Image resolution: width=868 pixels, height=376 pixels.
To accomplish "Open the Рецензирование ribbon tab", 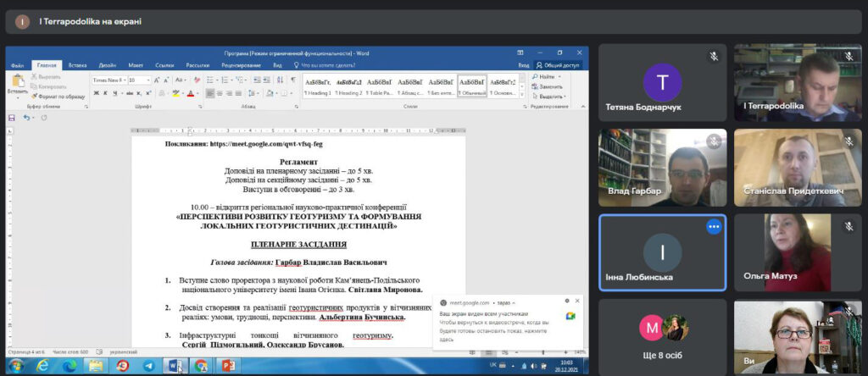I will pyautogui.click(x=241, y=64).
